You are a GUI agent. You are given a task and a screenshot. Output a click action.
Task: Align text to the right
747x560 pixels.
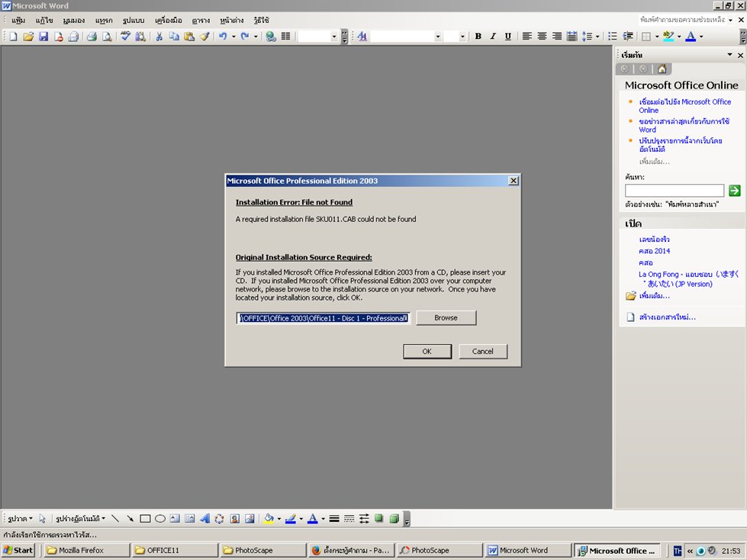click(557, 36)
